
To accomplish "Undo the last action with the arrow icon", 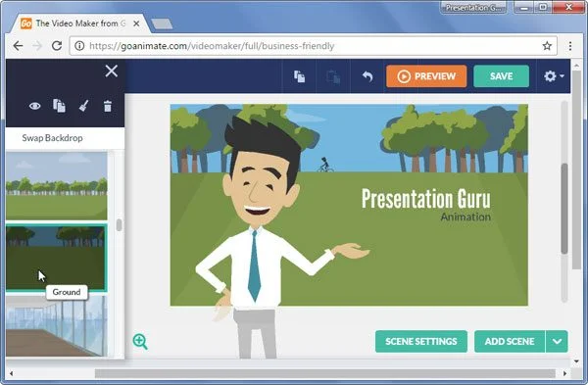I will [x=367, y=76].
